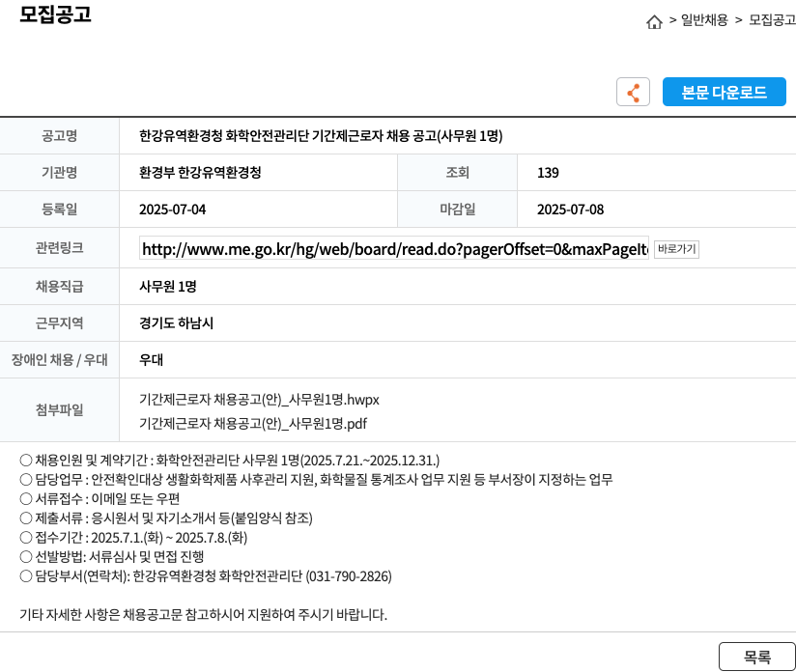Click the deadline date 2025-07-08
This screenshot has height=672, width=796.
point(571,210)
